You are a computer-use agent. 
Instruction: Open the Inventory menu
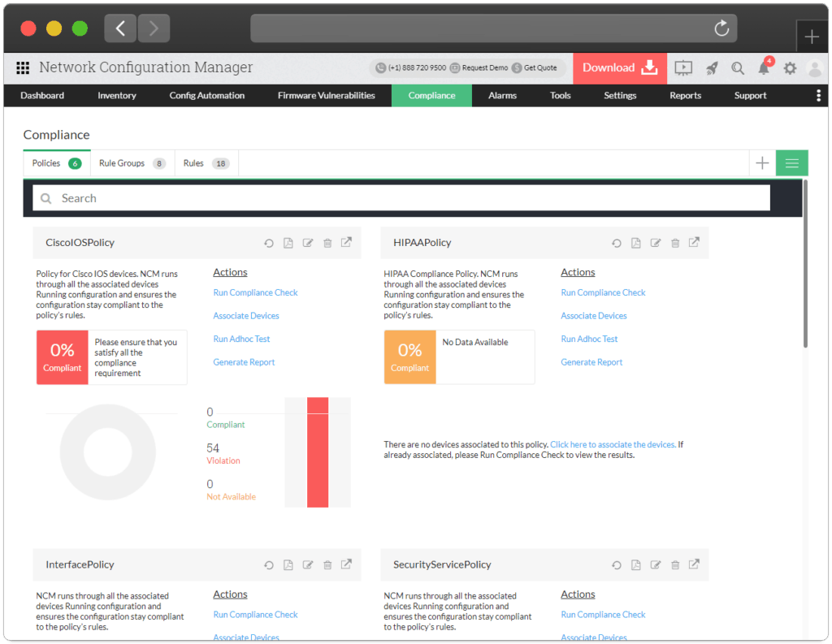pos(117,96)
